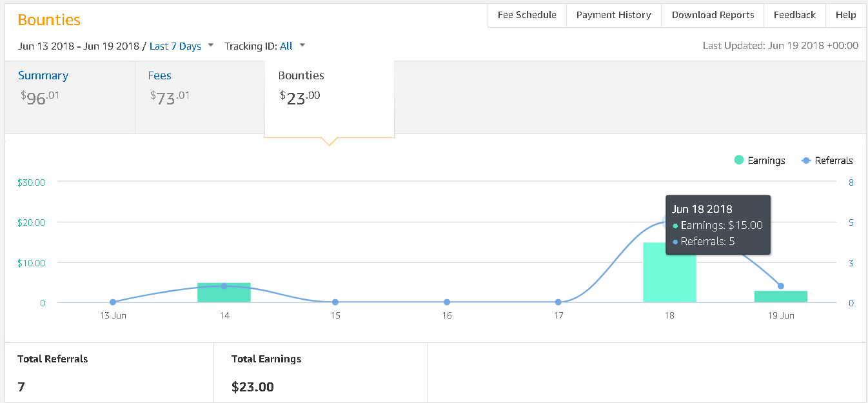Click the $30.00 y-axis label
The height and width of the screenshot is (403, 868).
pyautogui.click(x=32, y=182)
